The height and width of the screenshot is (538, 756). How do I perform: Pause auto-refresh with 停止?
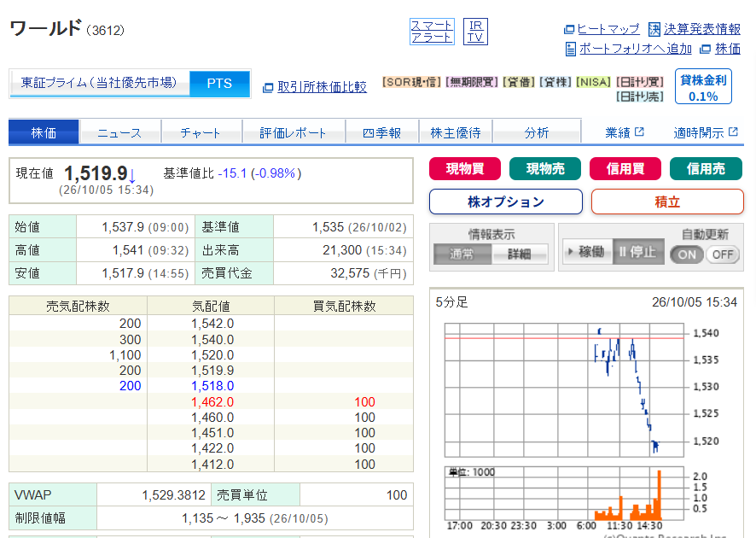pyautogui.click(x=638, y=251)
